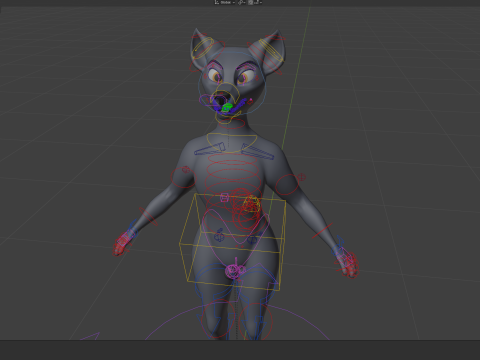The image size is (480, 360).
Task: Open the pivot point dropdown
Action: coord(242,2)
